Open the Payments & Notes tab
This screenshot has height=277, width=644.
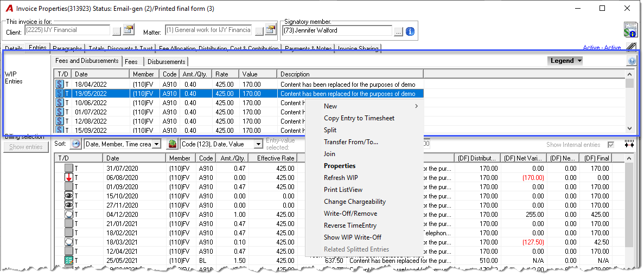[308, 48]
